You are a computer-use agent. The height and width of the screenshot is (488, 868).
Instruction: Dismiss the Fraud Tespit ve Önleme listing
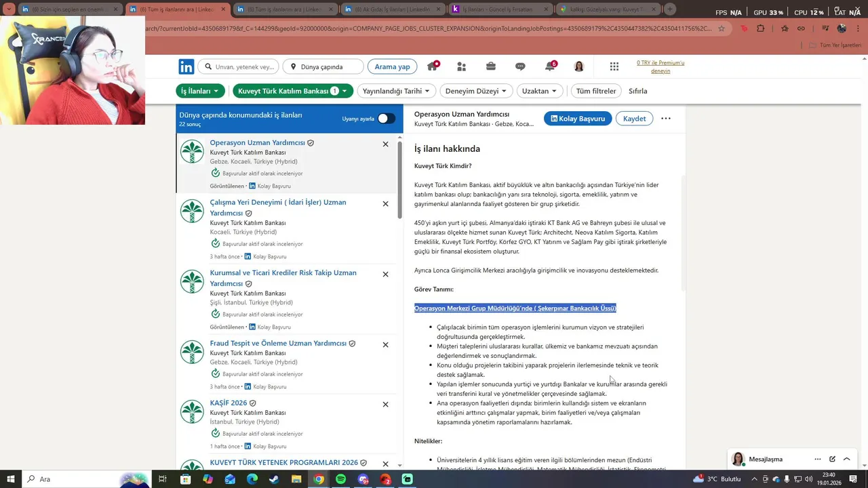[x=385, y=344]
